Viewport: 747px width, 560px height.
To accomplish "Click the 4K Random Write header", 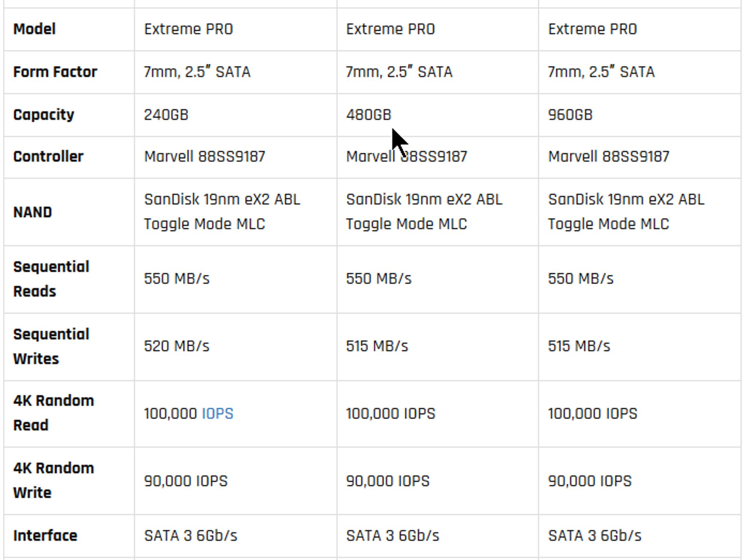I will (x=54, y=481).
